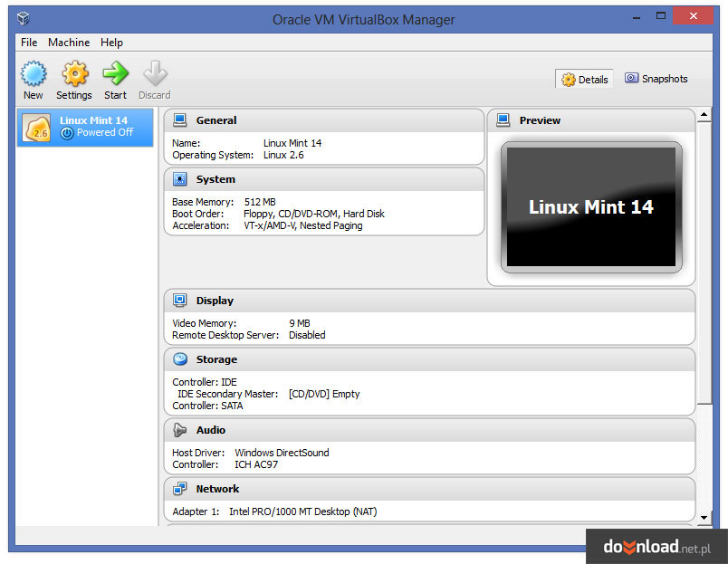Click the New toolbar label
Screen dimensions: 728x564
pos(34,95)
